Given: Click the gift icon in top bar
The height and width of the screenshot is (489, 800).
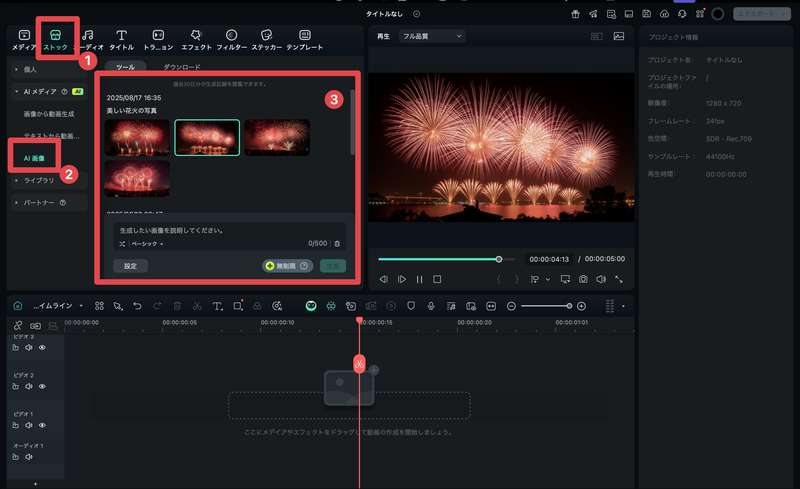Looking at the screenshot, I should 576,14.
